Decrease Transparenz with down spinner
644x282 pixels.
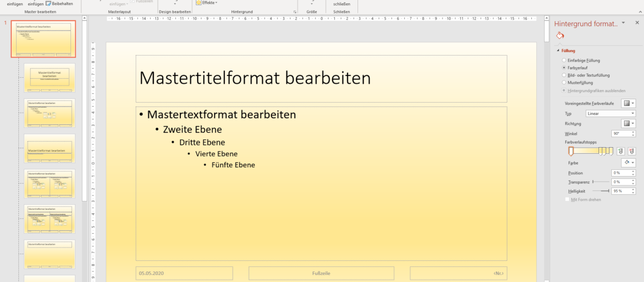click(x=633, y=184)
